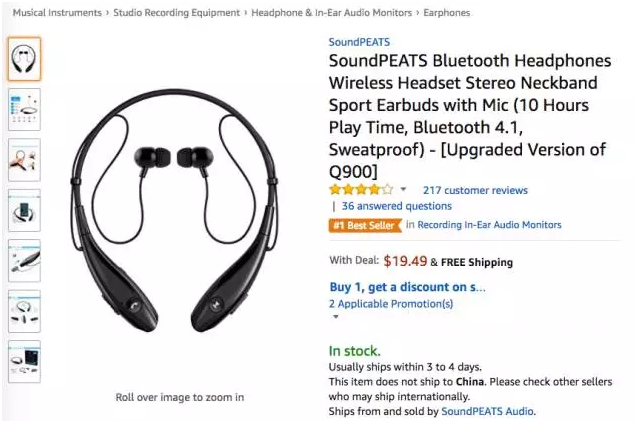Open the 'Buy 1, get a discount' promotion
This screenshot has width=635, height=422.
click(407, 287)
